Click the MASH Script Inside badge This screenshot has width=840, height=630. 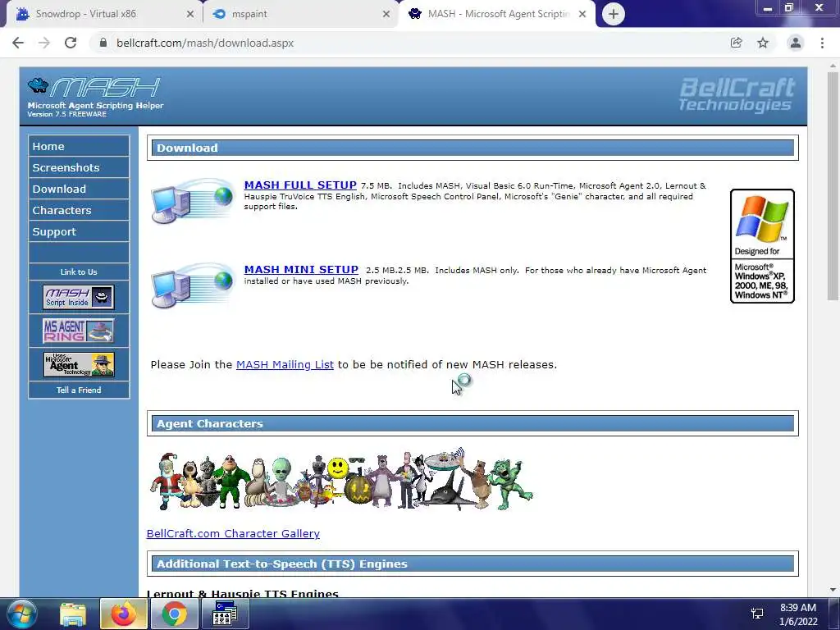tap(79, 297)
